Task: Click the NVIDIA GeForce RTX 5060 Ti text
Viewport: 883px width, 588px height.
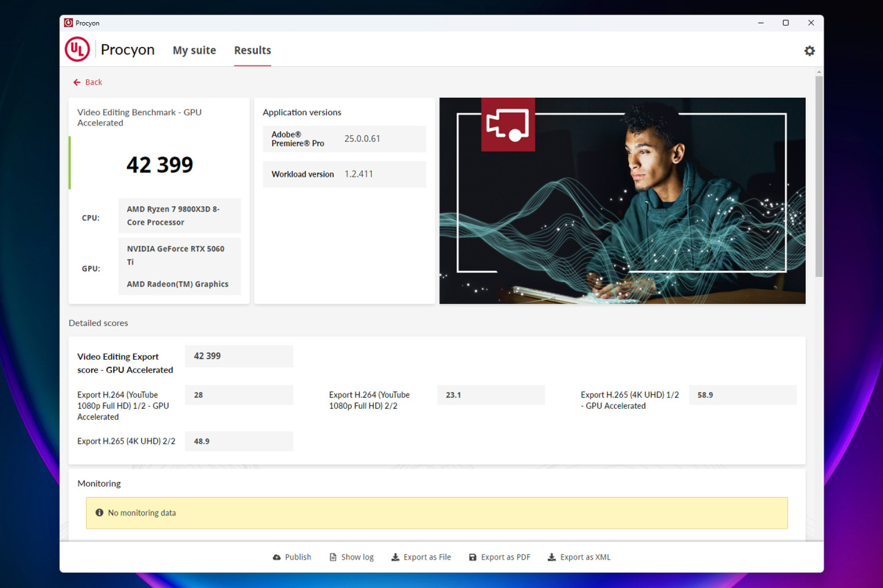Action: pyautogui.click(x=175, y=255)
